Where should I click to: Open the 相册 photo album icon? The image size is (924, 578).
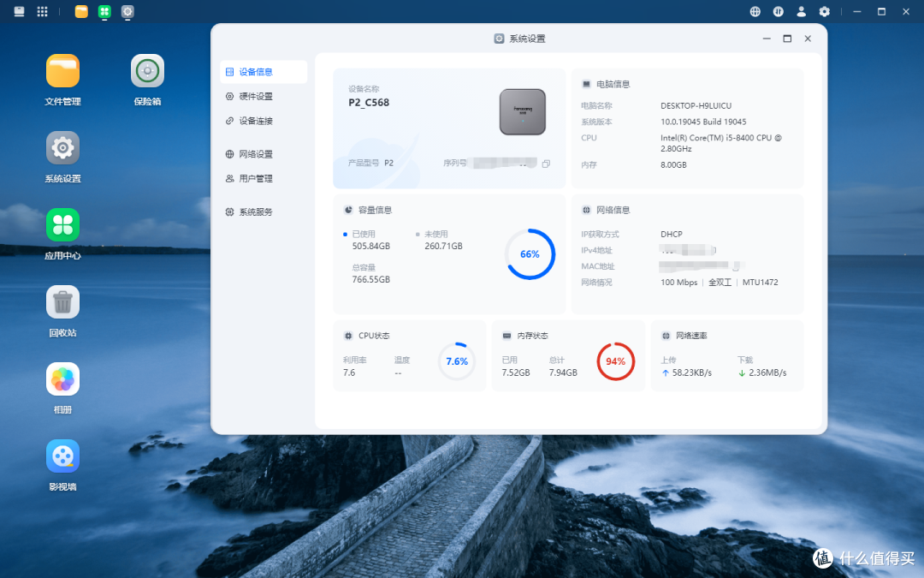point(62,379)
